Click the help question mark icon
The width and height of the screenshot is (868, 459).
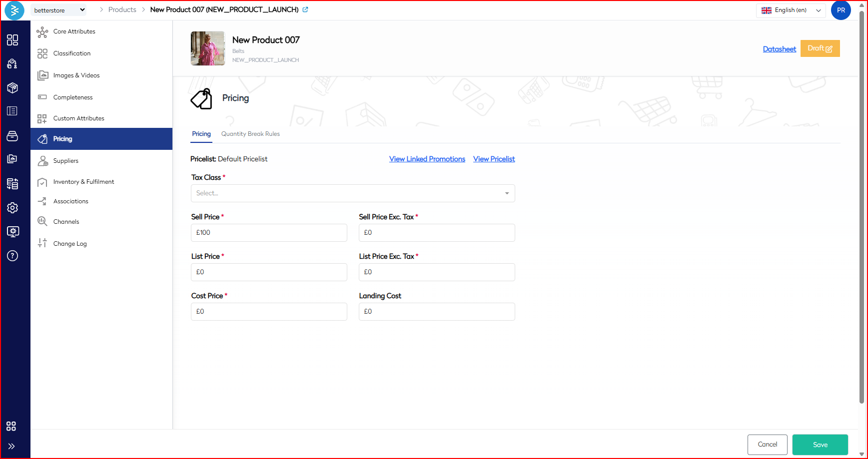pos(12,256)
